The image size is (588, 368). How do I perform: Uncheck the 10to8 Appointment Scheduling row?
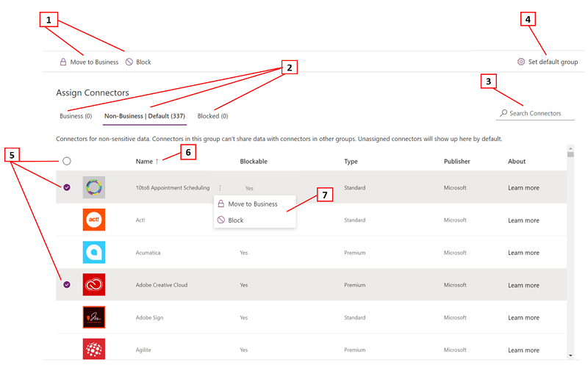(67, 187)
